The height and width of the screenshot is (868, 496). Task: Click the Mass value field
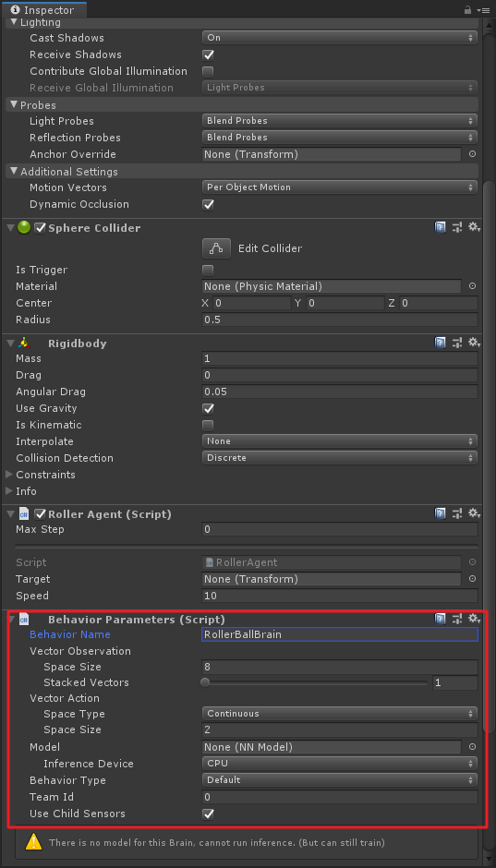click(x=339, y=358)
